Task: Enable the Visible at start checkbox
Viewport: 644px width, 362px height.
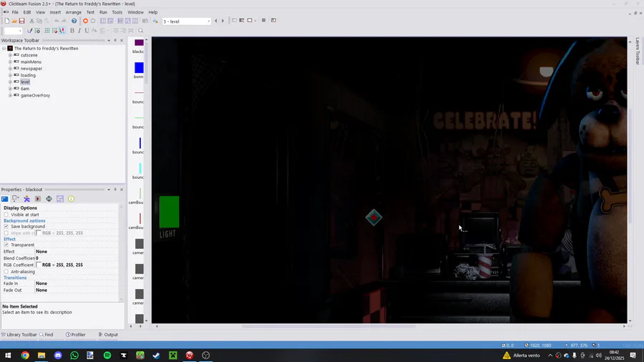Action: [x=6, y=215]
